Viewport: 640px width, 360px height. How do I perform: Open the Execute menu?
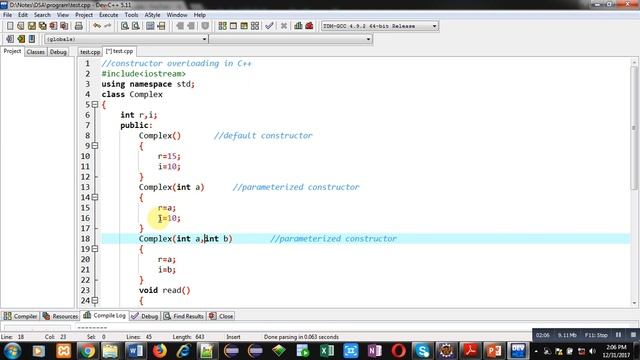click(109, 15)
